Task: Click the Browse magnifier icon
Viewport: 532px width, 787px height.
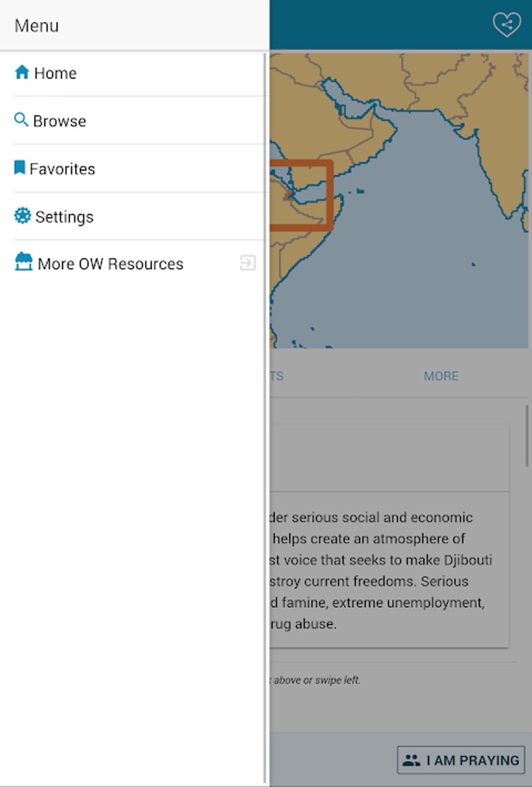Action: [x=21, y=119]
